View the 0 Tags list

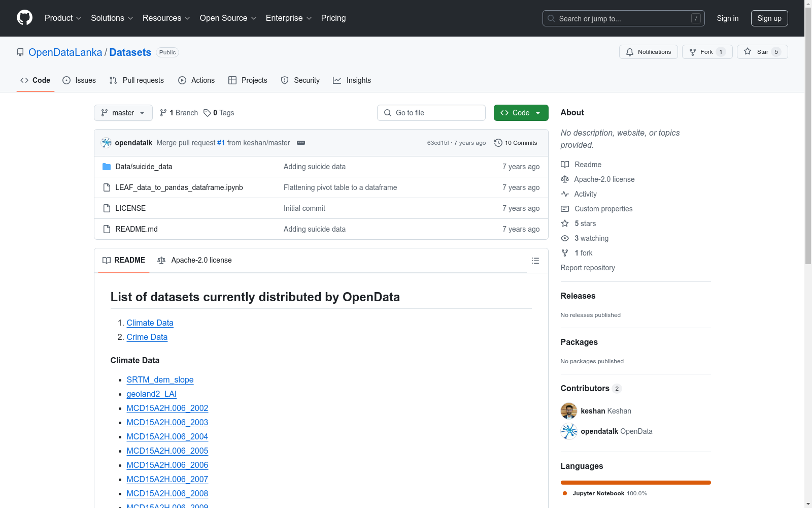(x=219, y=113)
